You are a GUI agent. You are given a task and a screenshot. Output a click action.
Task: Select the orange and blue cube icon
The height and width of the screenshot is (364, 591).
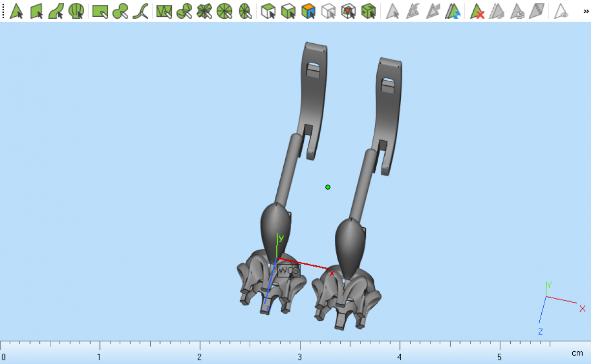[x=308, y=11]
